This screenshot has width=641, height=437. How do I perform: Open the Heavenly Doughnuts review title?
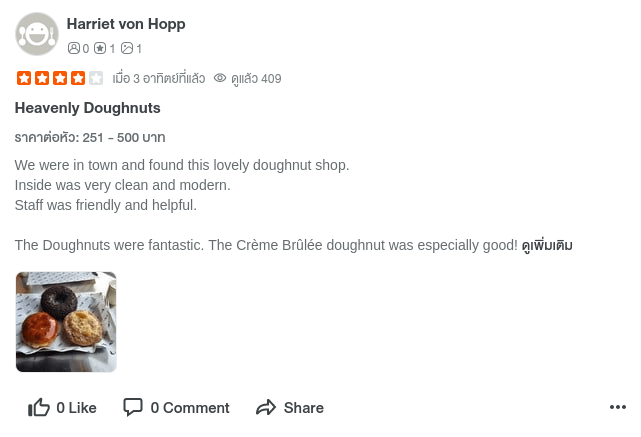click(88, 108)
